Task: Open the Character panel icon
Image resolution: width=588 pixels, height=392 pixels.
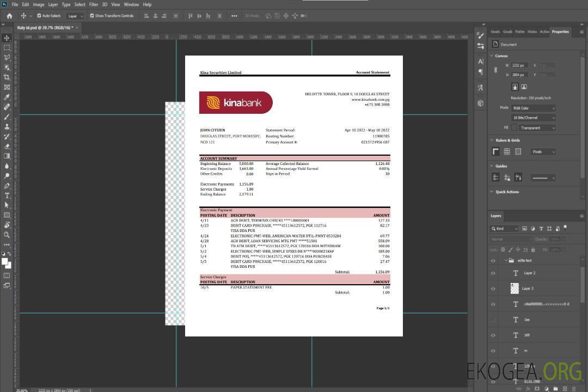Action: 480,62
